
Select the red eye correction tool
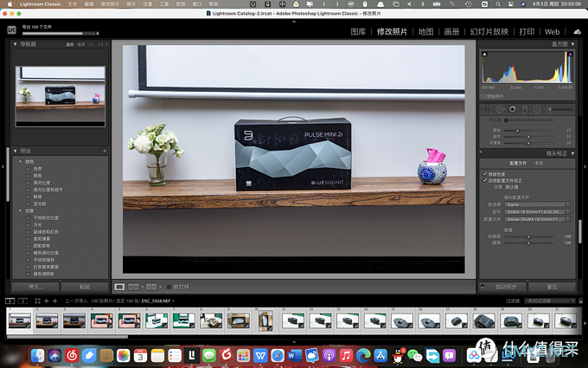click(x=512, y=109)
